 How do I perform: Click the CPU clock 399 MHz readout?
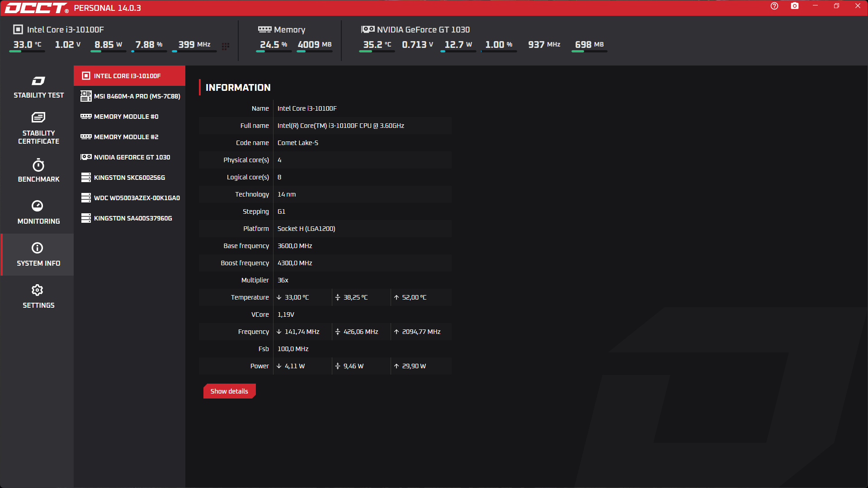point(194,45)
